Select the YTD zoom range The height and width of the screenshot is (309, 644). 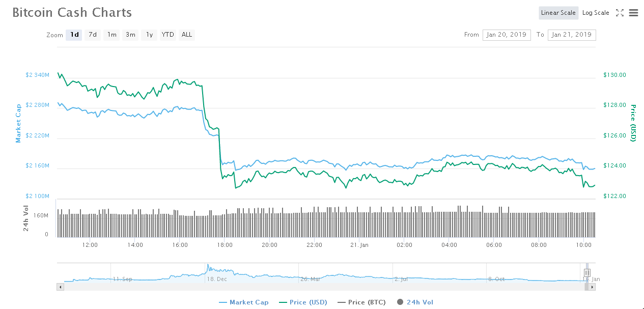pos(167,35)
